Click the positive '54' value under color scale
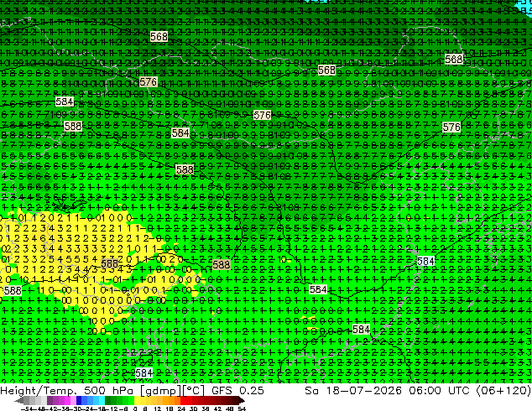 coord(242,408)
